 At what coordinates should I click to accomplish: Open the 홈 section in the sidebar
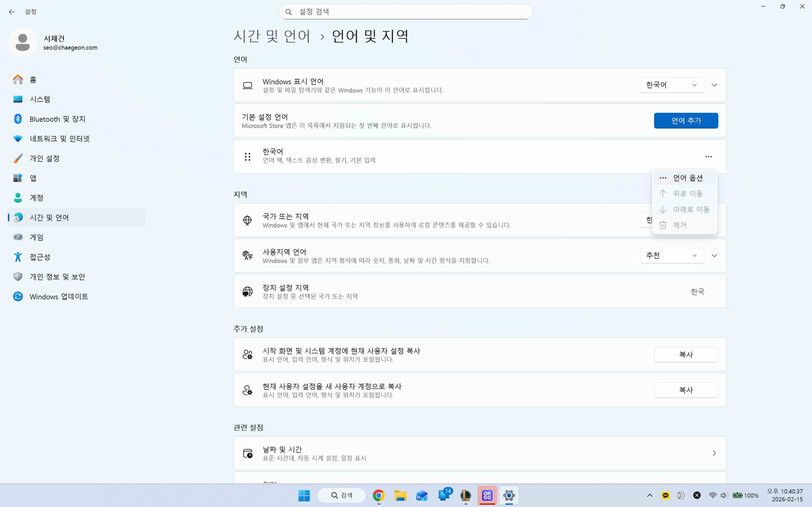[x=32, y=79]
